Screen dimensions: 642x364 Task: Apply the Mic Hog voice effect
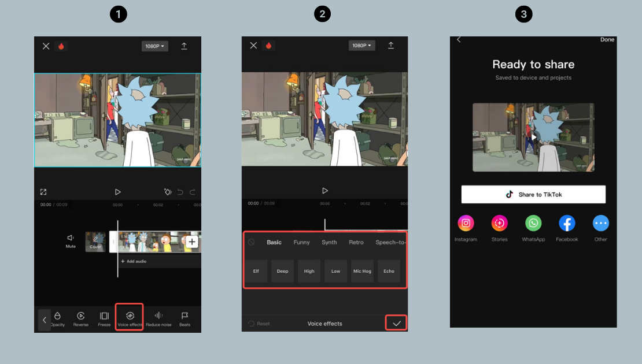tap(362, 271)
